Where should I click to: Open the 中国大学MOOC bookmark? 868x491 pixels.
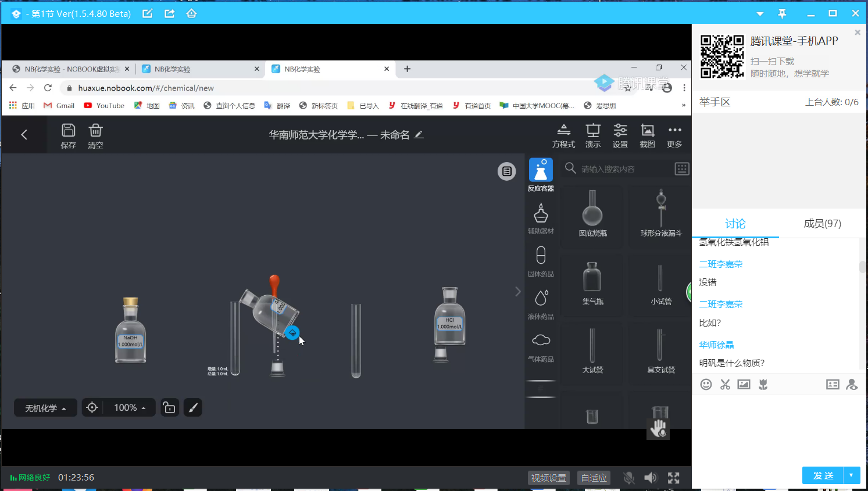[x=537, y=106]
